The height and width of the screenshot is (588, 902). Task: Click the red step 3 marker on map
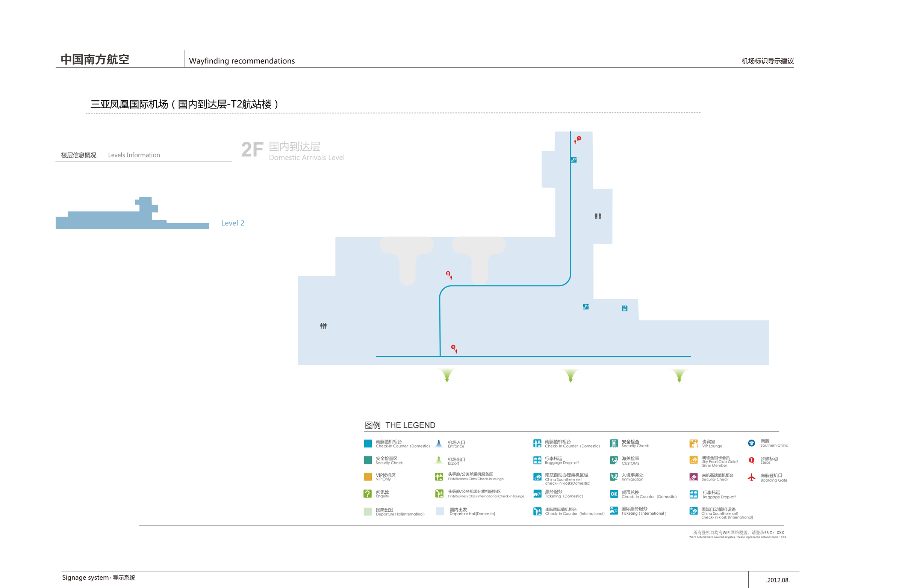453,347
